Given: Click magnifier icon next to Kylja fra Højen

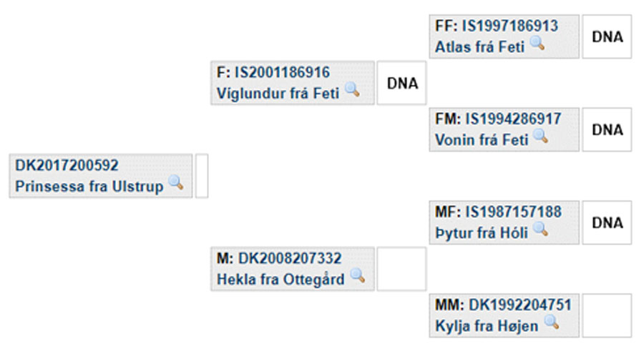Looking at the screenshot, I should pyautogui.click(x=552, y=322).
